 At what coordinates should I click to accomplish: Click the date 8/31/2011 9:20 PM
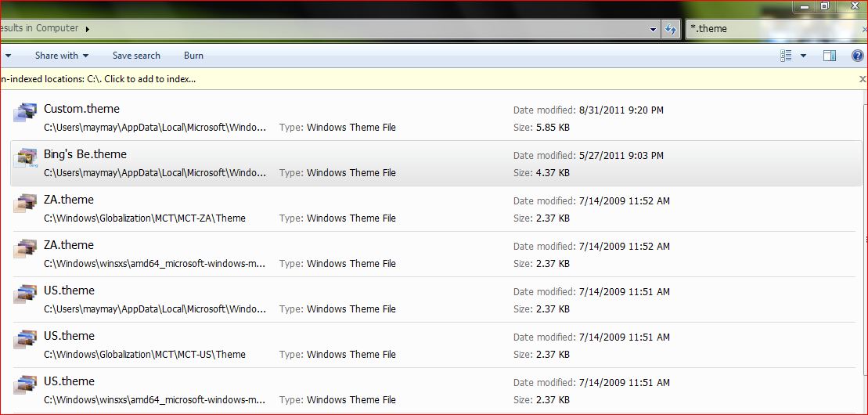621,110
